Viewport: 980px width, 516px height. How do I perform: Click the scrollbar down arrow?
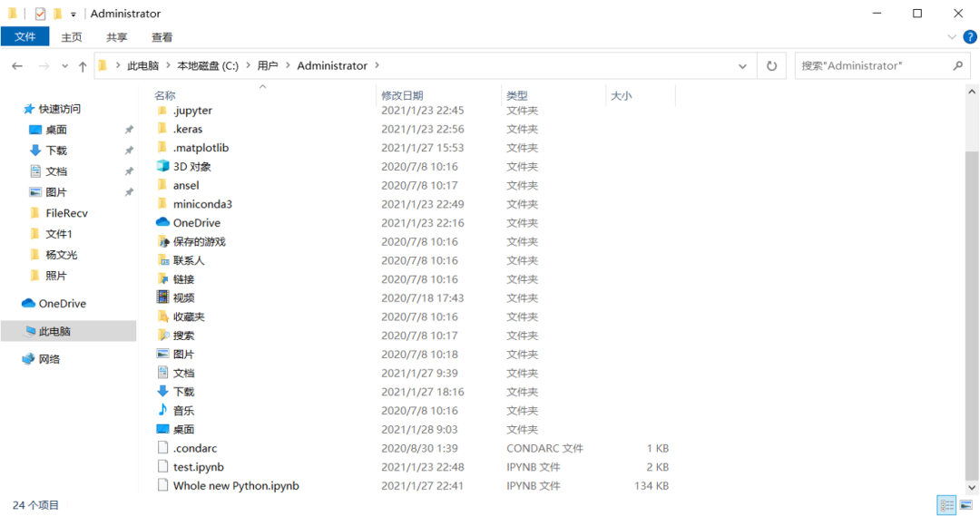click(x=972, y=488)
